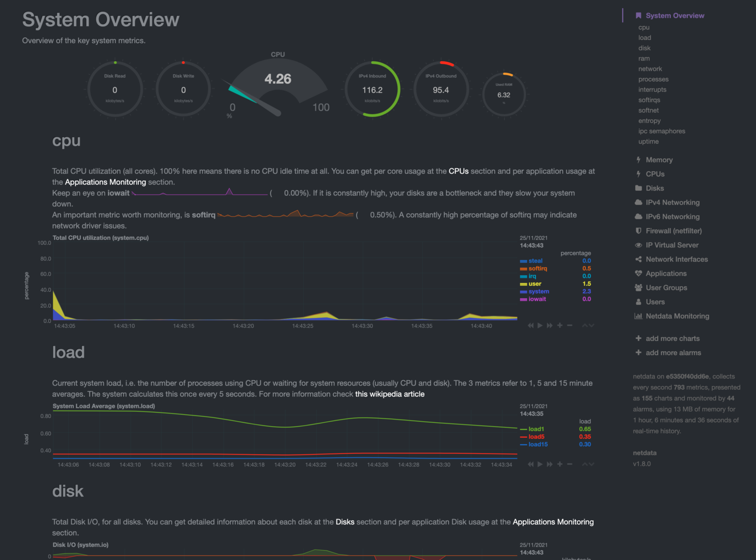Viewport: 756px width, 560px height.
Task: Expand the IPv4 Networking sidebar section
Action: pyautogui.click(x=672, y=203)
